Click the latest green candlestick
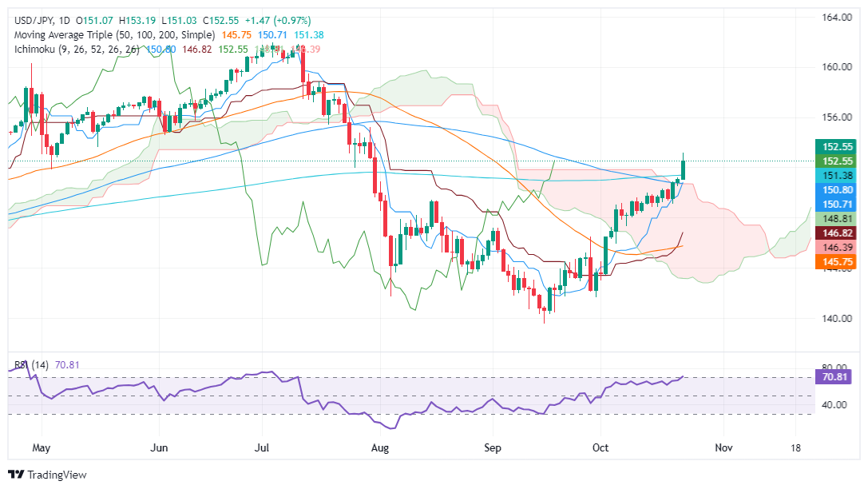 pos(683,169)
